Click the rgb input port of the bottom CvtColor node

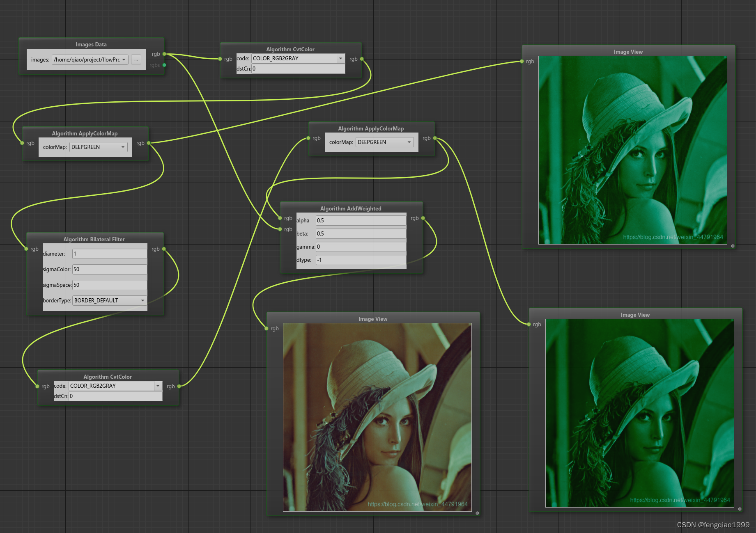37,386
